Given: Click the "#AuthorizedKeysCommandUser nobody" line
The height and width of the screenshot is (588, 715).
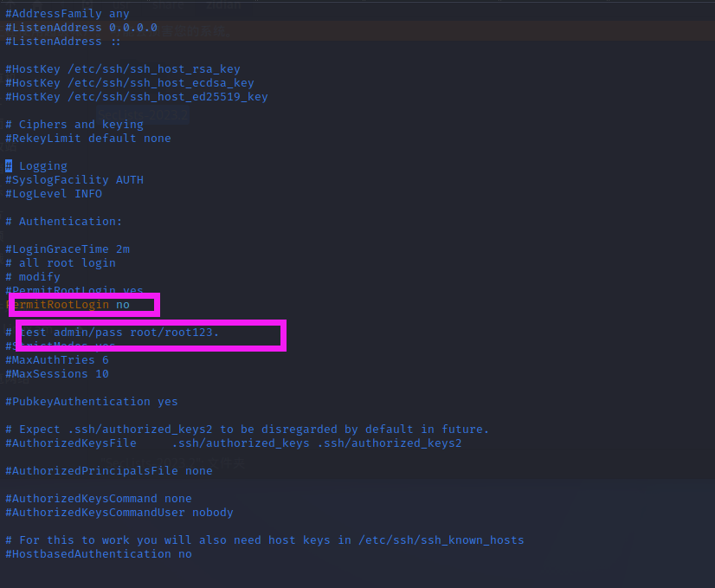Looking at the screenshot, I should point(119,513).
